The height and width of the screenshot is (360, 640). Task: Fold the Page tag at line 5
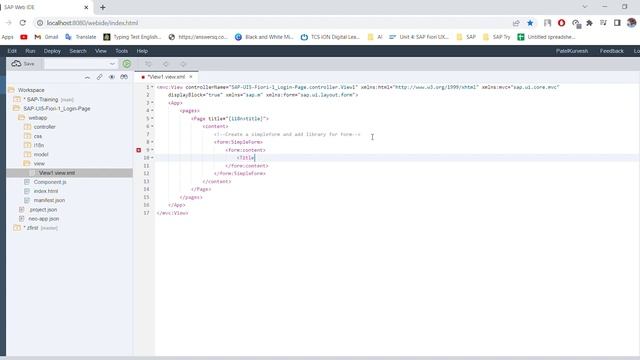(152, 119)
